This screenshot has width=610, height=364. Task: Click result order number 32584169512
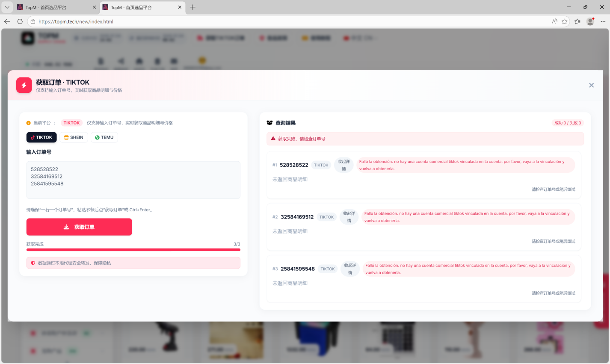(x=297, y=217)
